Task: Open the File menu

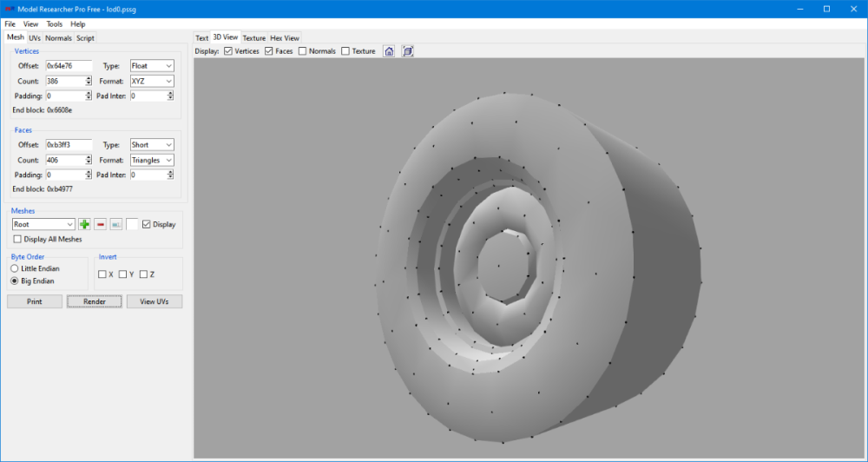Action: pos(10,24)
